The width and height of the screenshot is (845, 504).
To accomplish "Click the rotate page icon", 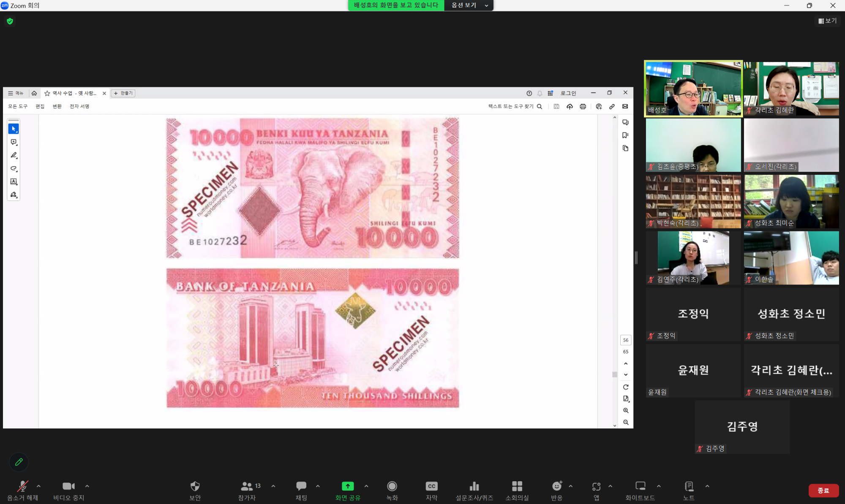I will [x=626, y=387].
